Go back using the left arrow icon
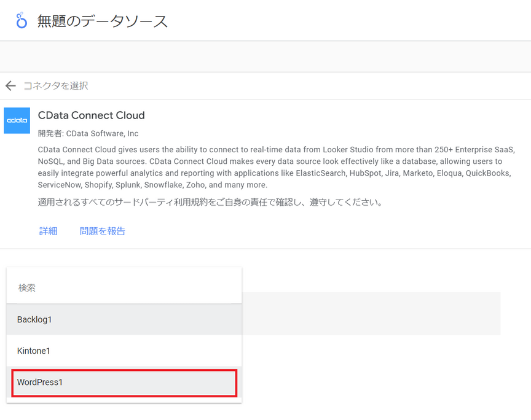The width and height of the screenshot is (531, 420). click(x=10, y=85)
